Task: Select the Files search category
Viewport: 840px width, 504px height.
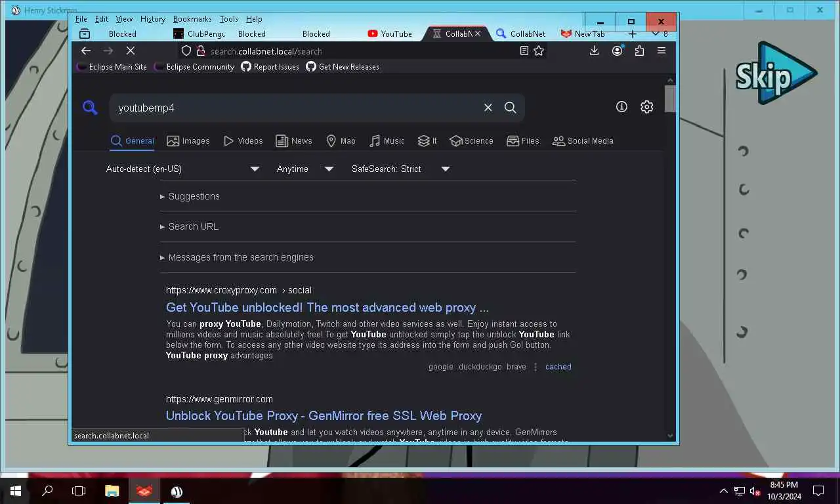Action: click(x=522, y=140)
